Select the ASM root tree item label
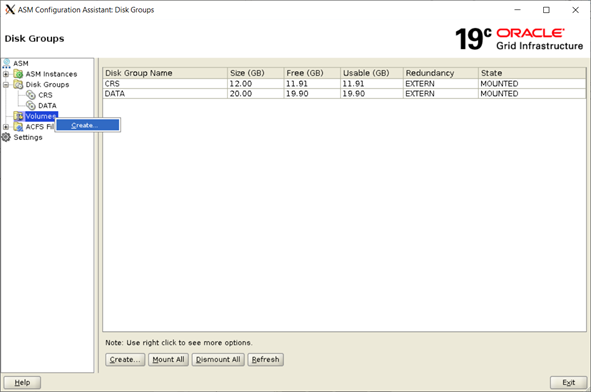The image size is (591, 392). [x=21, y=63]
